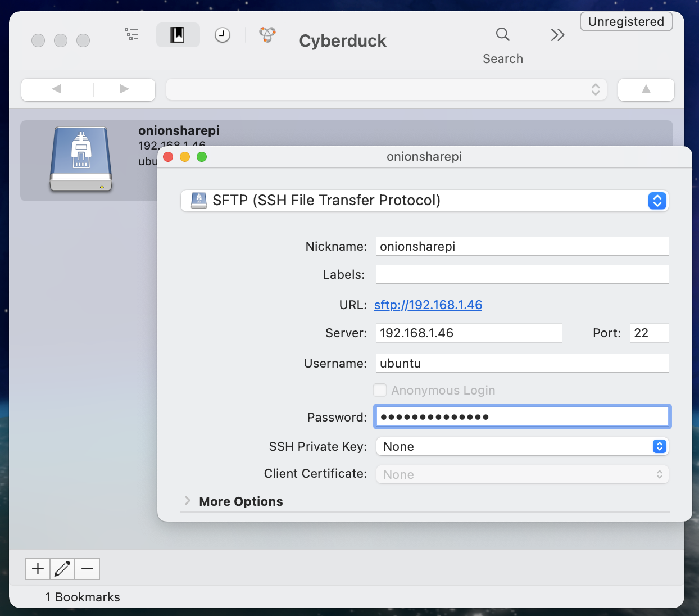The image size is (699, 616).
Task: Select the onionsharepi bookmark title
Action: coord(179,130)
